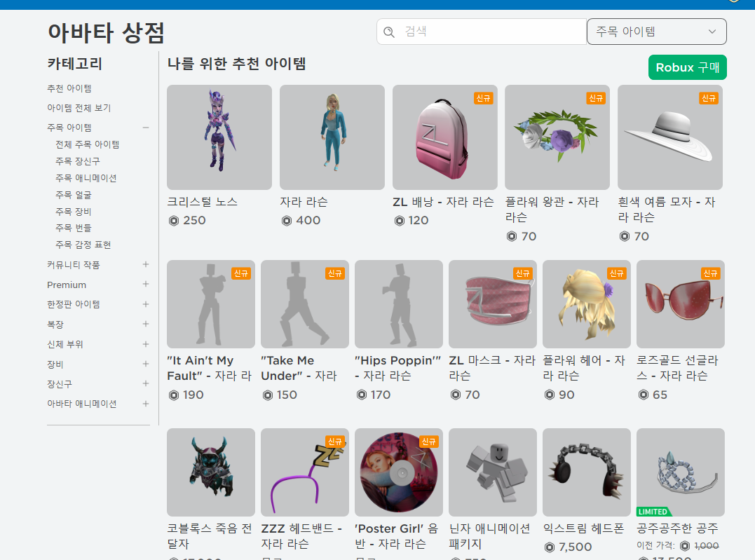Open the rose gold sunglasses thumbnail
Image resolution: width=755 pixels, height=560 pixels.
click(681, 304)
